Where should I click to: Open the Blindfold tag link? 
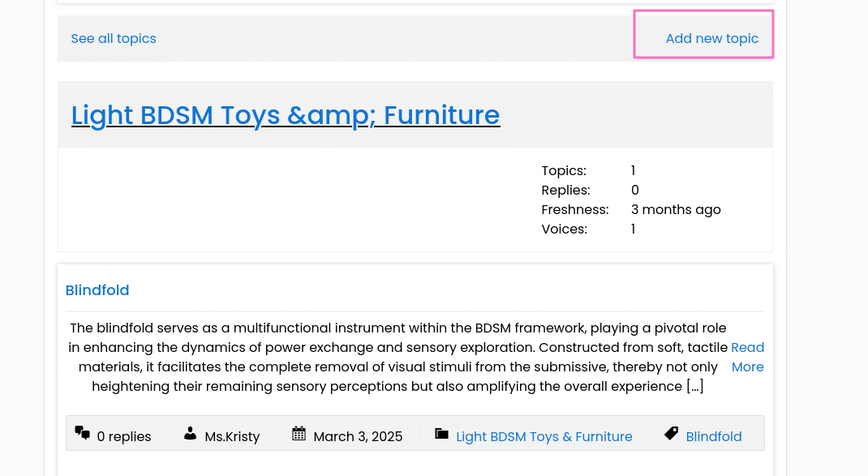[x=714, y=437]
